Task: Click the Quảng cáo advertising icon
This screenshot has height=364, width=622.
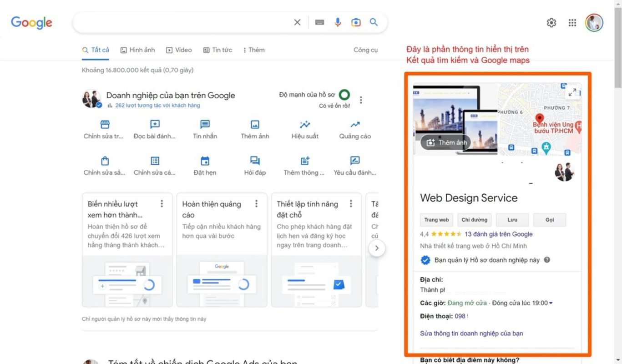Action: [x=355, y=125]
